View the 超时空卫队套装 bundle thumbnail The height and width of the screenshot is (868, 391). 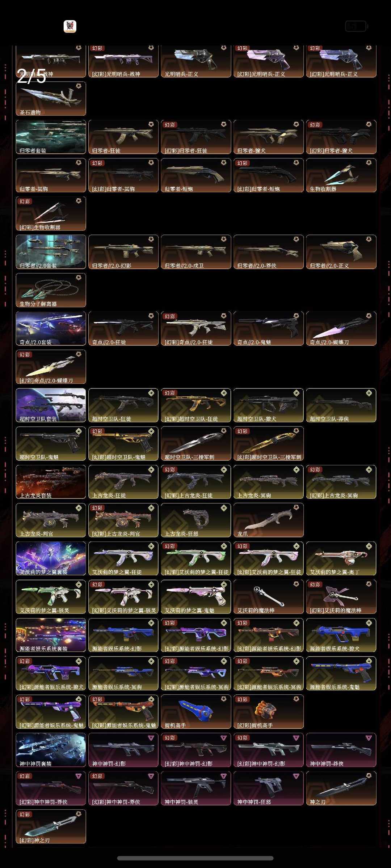51,405
